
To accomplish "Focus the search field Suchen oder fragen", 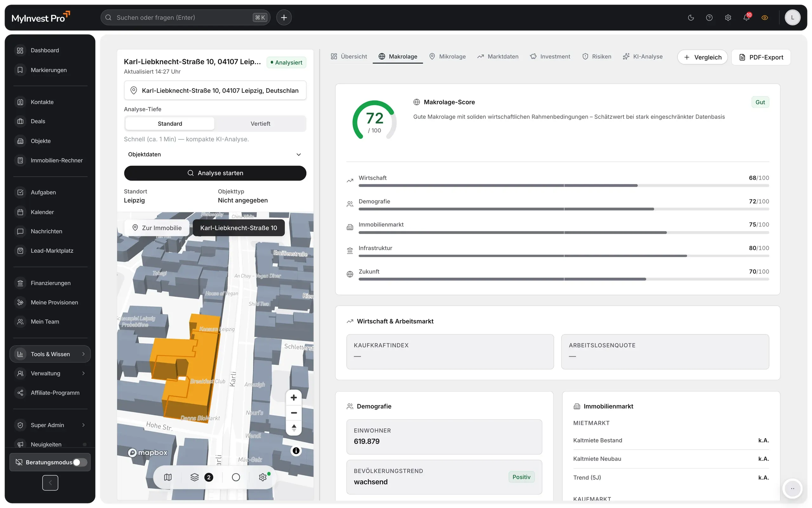I will 186,17.
